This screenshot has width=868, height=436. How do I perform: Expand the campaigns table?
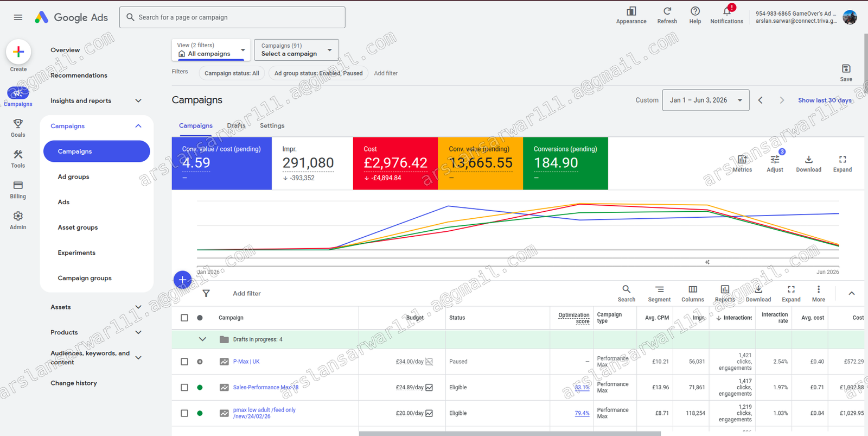point(791,293)
